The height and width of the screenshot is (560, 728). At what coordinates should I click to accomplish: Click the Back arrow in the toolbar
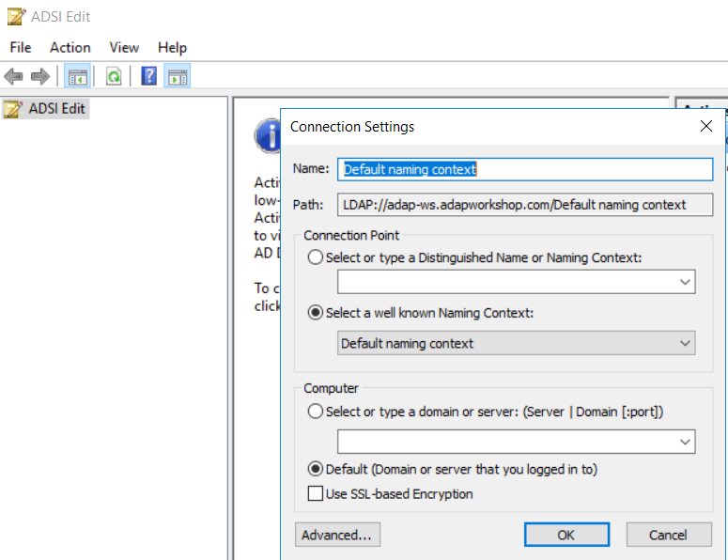13,76
